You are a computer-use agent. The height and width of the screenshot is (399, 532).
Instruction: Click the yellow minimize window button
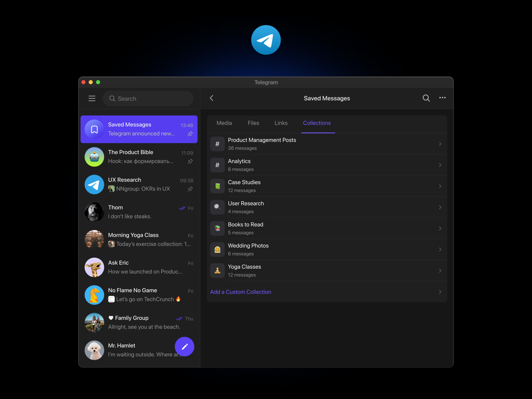[91, 82]
